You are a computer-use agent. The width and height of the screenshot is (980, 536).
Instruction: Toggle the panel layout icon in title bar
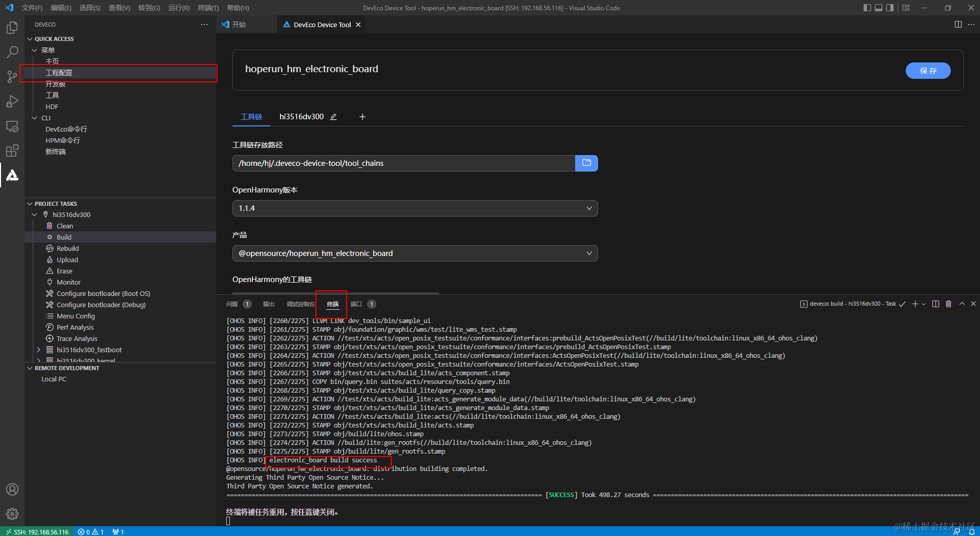click(x=879, y=8)
